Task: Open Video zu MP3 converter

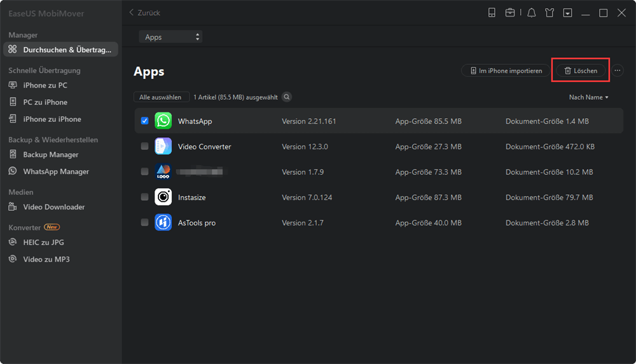Action: click(x=46, y=259)
